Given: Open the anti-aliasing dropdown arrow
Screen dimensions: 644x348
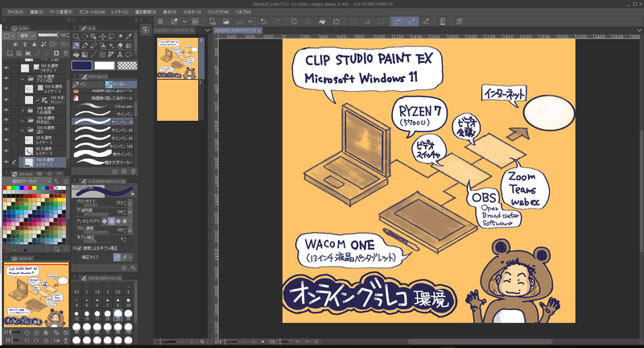Looking at the screenshot, I should click(130, 221).
